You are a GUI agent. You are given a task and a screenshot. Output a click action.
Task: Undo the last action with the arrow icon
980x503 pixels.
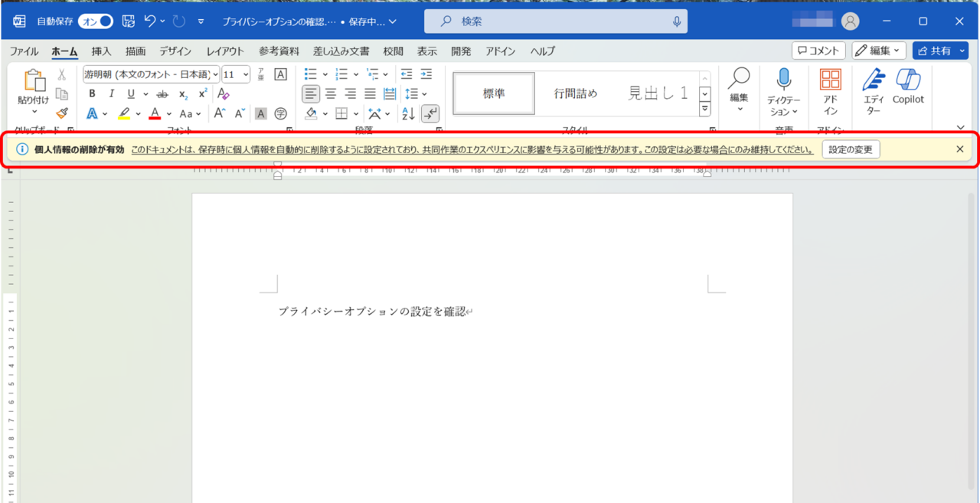[150, 21]
